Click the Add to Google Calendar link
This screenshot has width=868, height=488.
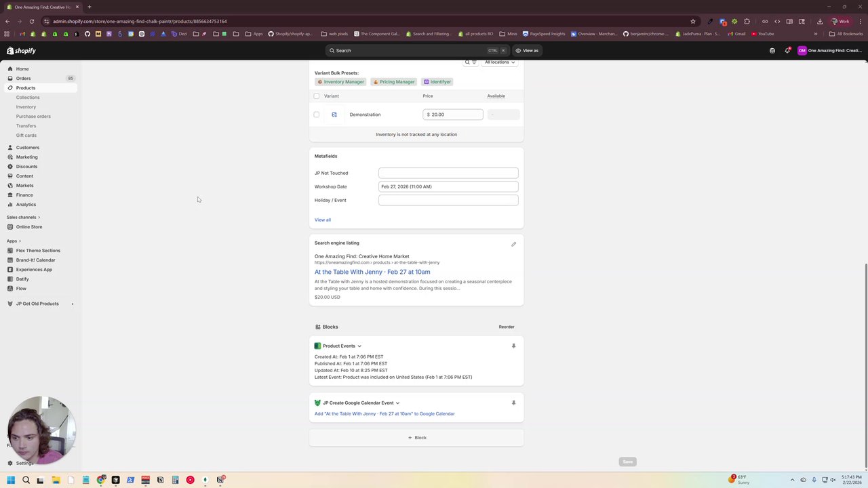click(x=384, y=413)
